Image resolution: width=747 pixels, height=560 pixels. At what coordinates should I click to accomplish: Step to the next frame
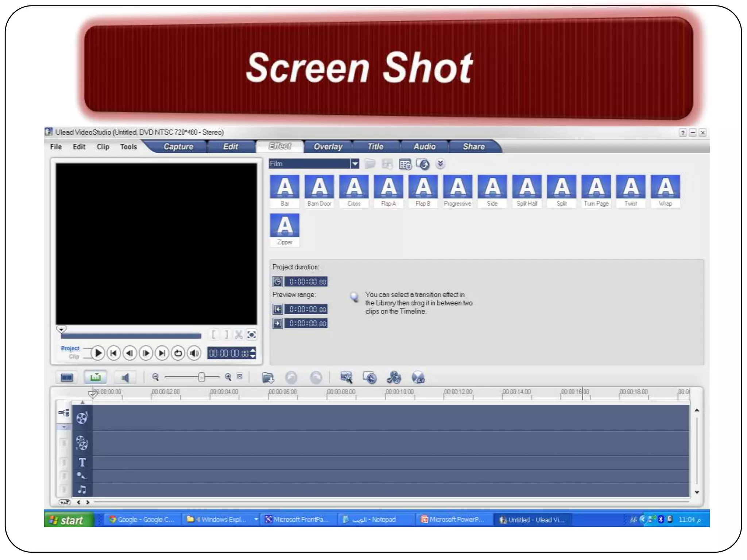pyautogui.click(x=146, y=353)
